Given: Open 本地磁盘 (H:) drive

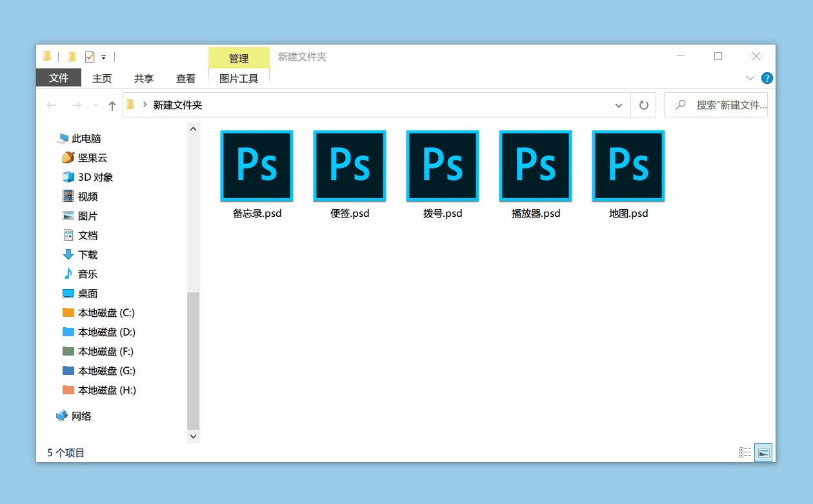Looking at the screenshot, I should (x=99, y=390).
